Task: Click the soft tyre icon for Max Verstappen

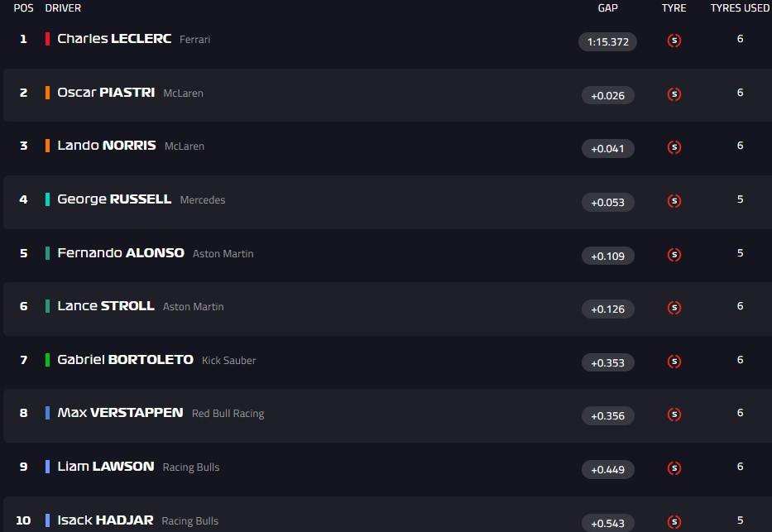Action: click(x=674, y=415)
